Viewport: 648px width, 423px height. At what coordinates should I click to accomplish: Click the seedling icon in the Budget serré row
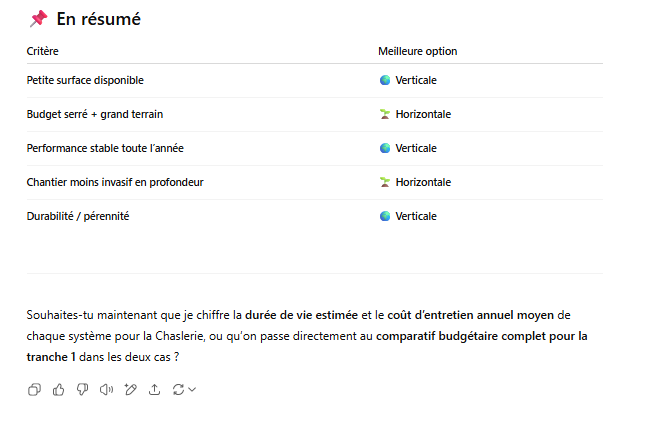385,114
